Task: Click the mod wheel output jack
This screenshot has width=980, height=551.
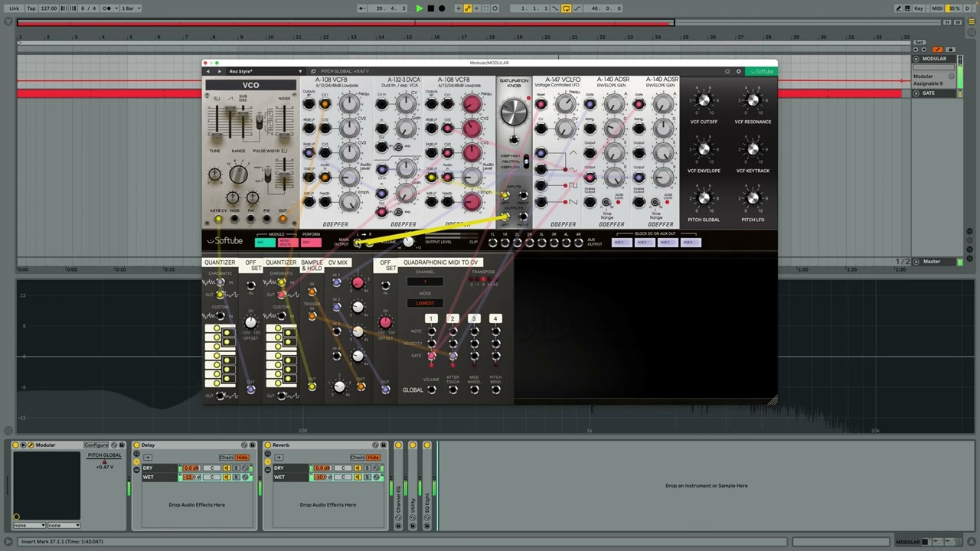Action: (474, 390)
